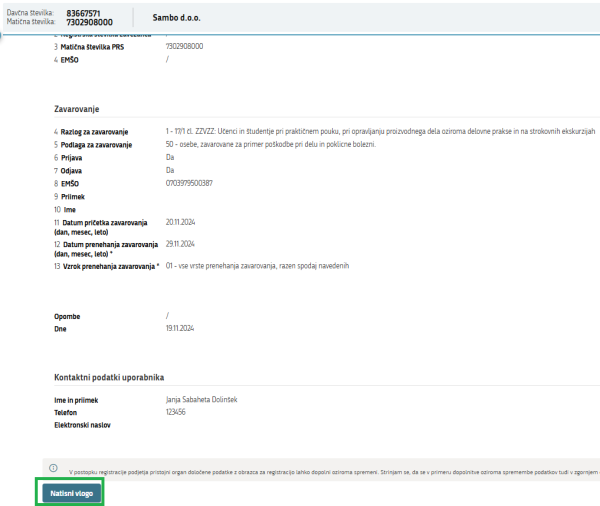Click the end date 29.11.2024
Screen dimensions: 600x506
tap(180, 244)
